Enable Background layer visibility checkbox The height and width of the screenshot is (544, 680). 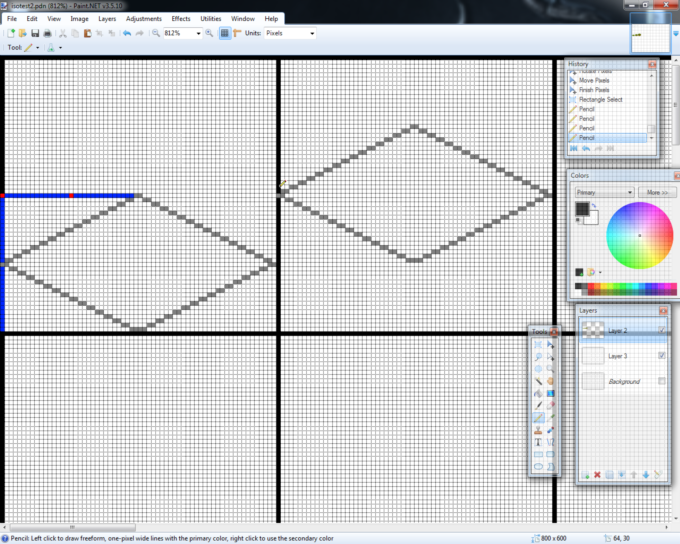[x=661, y=381]
